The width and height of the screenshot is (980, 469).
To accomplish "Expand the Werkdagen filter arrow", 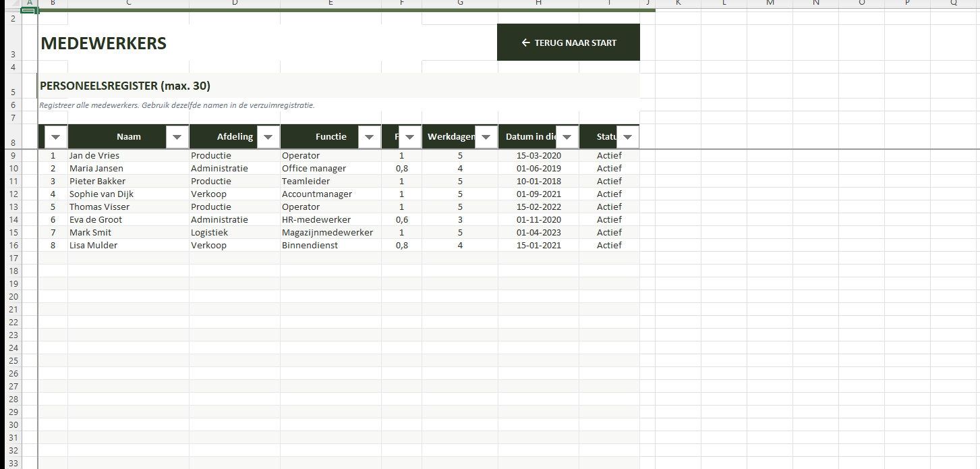I will coord(485,137).
